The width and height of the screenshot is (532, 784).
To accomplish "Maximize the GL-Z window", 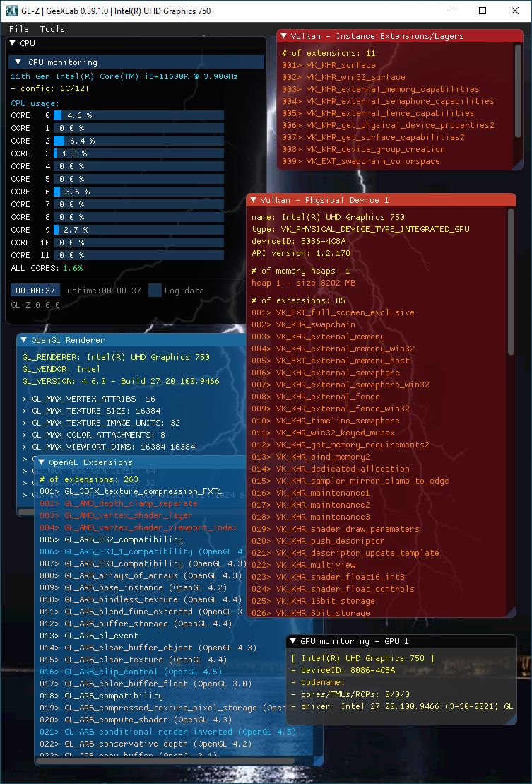I will coord(483,11).
